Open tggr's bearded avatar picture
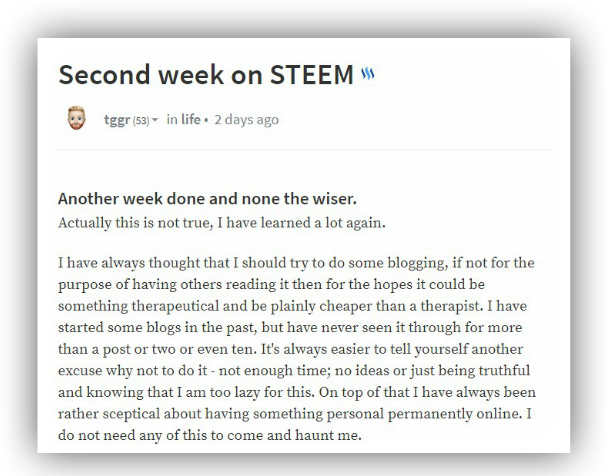This screenshot has width=607, height=476. [x=76, y=118]
